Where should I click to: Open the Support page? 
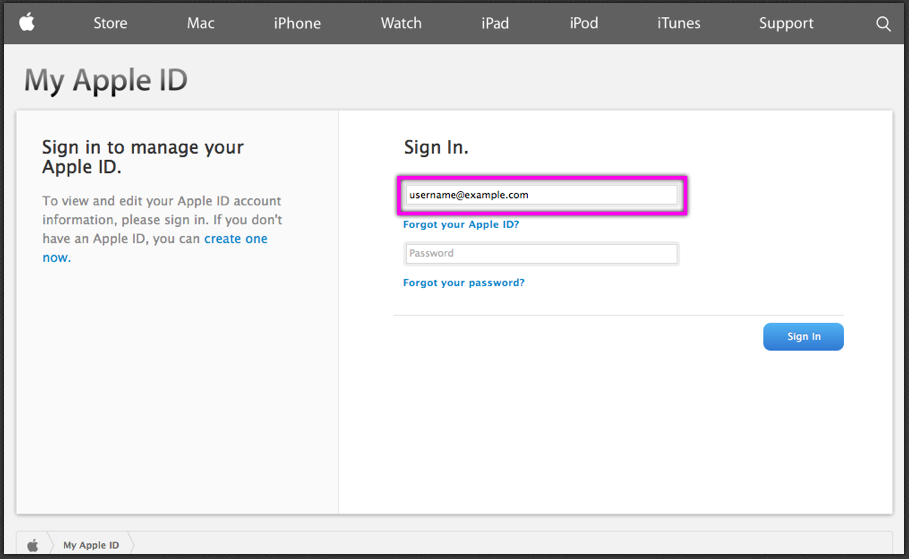tap(786, 23)
